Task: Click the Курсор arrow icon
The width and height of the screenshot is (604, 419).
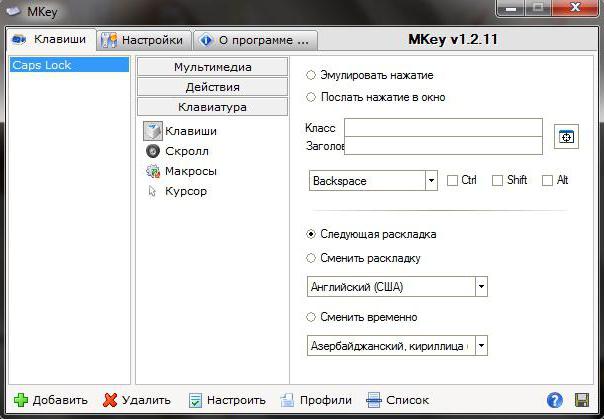Action: pyautogui.click(x=152, y=191)
